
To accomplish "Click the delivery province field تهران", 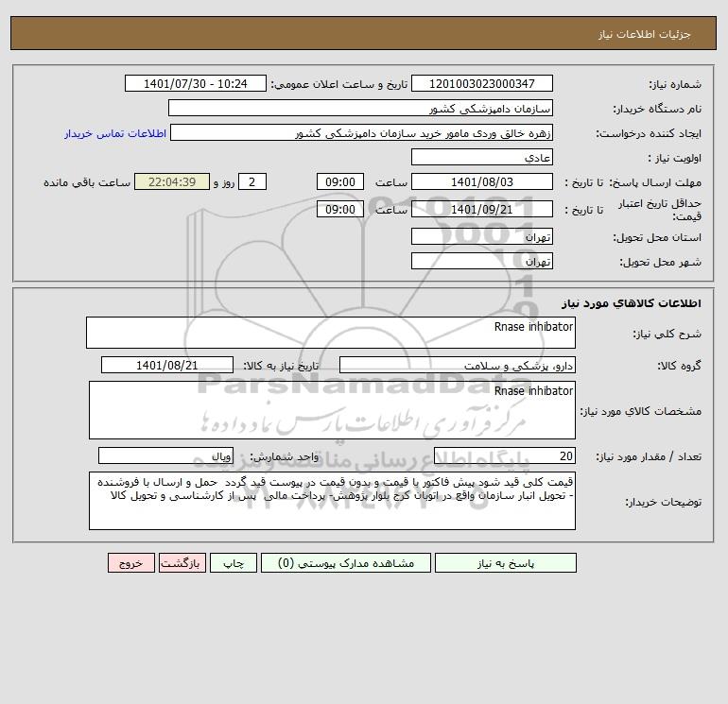I will pyautogui.click(x=482, y=236).
